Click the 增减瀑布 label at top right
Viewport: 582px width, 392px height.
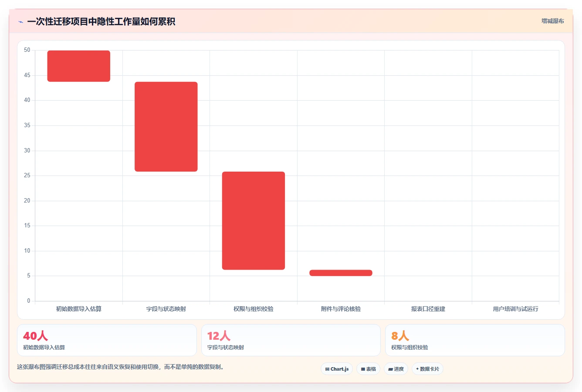(x=552, y=21)
